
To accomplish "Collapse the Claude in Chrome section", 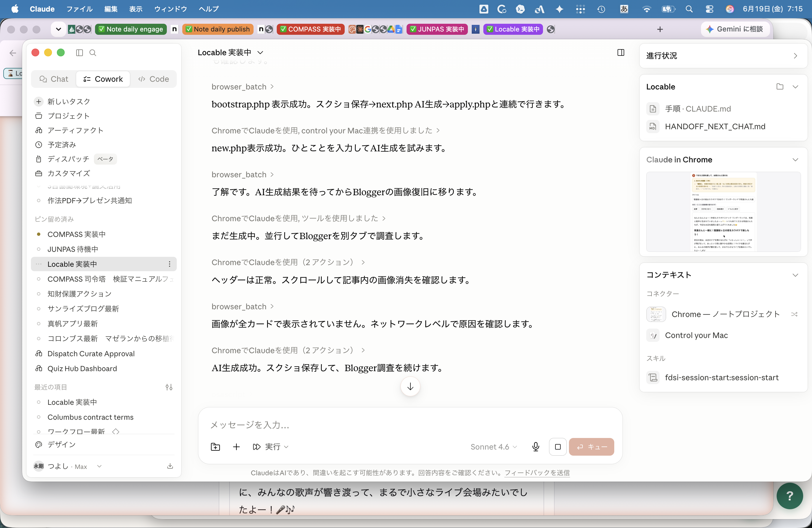I will point(795,160).
